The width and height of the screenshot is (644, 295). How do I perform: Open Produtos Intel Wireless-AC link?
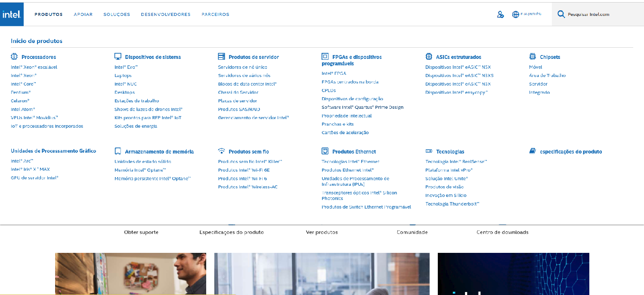(248, 187)
